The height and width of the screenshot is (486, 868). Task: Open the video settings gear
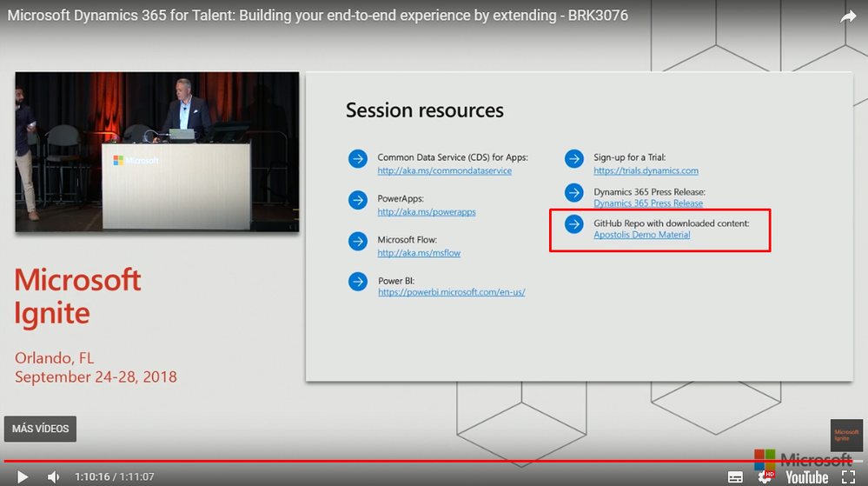766,476
